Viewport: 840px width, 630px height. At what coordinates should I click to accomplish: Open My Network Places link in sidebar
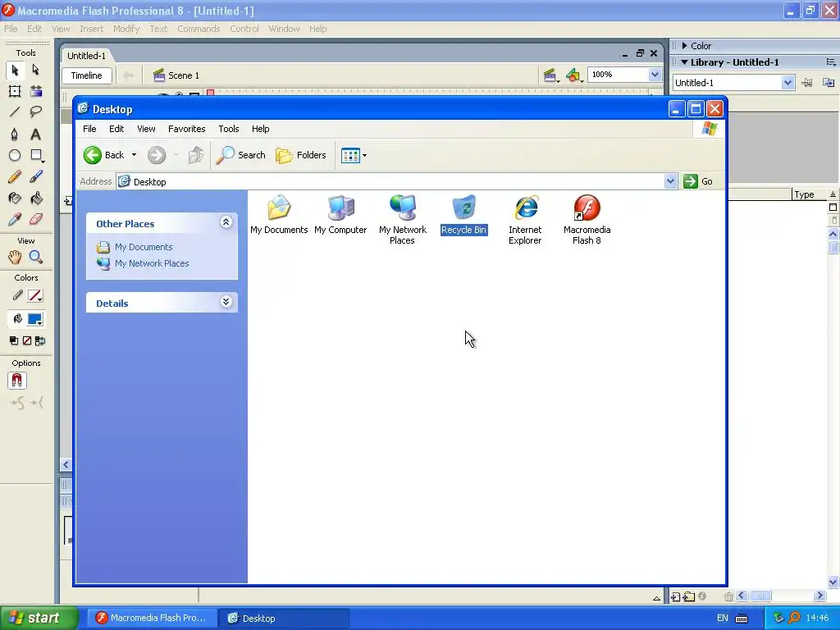point(152,263)
